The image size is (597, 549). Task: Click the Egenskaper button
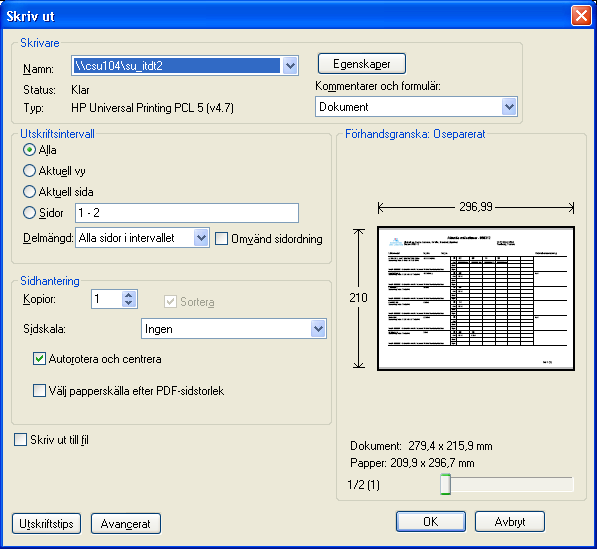(x=362, y=64)
